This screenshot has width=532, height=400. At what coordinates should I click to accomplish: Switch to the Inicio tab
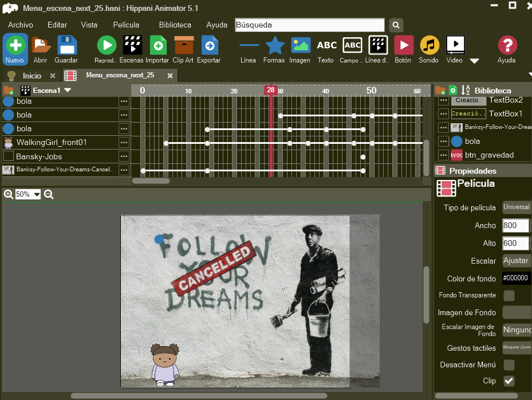[x=32, y=76]
